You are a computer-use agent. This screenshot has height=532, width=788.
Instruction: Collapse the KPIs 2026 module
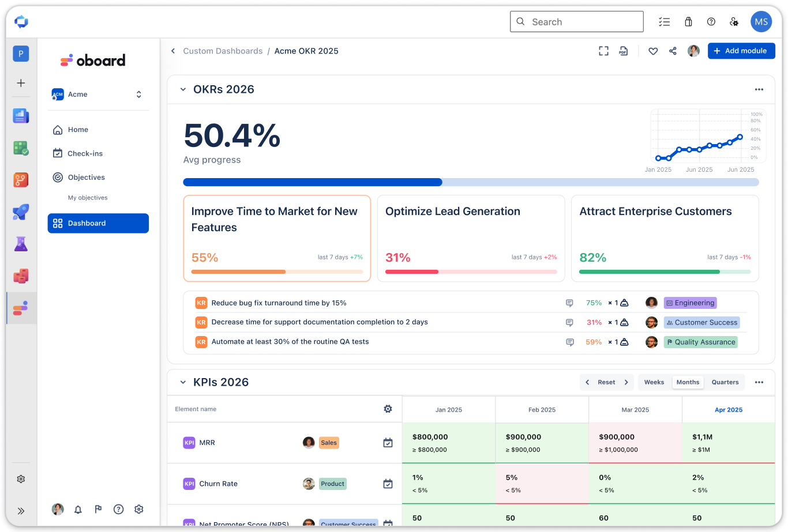pyautogui.click(x=183, y=382)
